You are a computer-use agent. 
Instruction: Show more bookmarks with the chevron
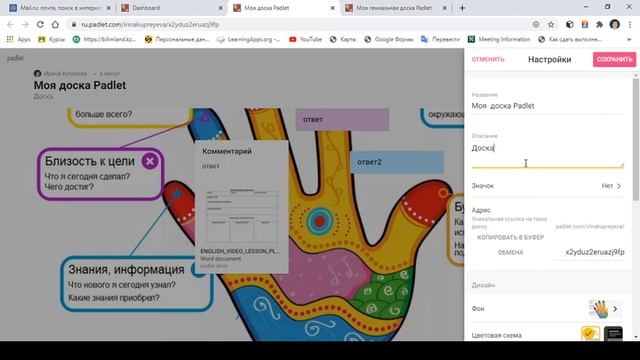(x=629, y=39)
